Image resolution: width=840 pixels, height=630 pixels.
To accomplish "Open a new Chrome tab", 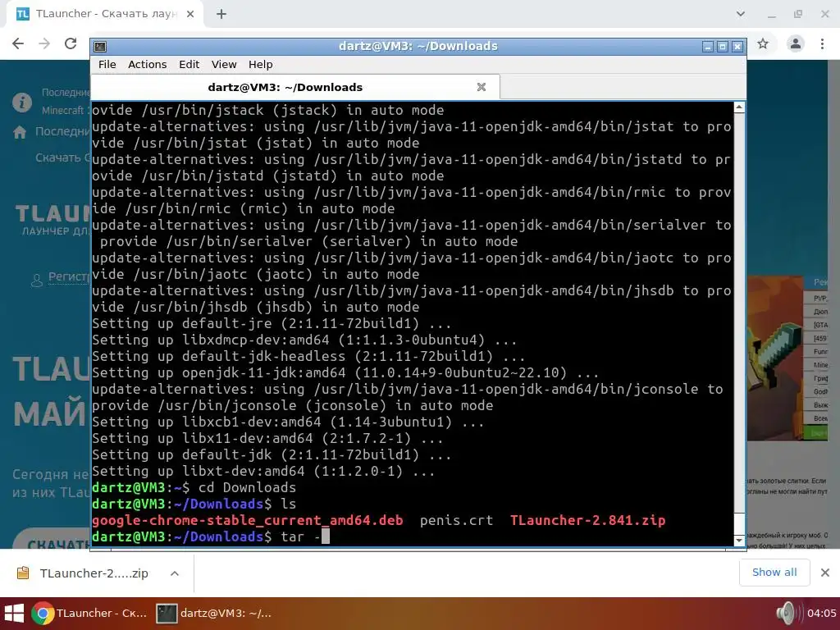I will 221,14.
